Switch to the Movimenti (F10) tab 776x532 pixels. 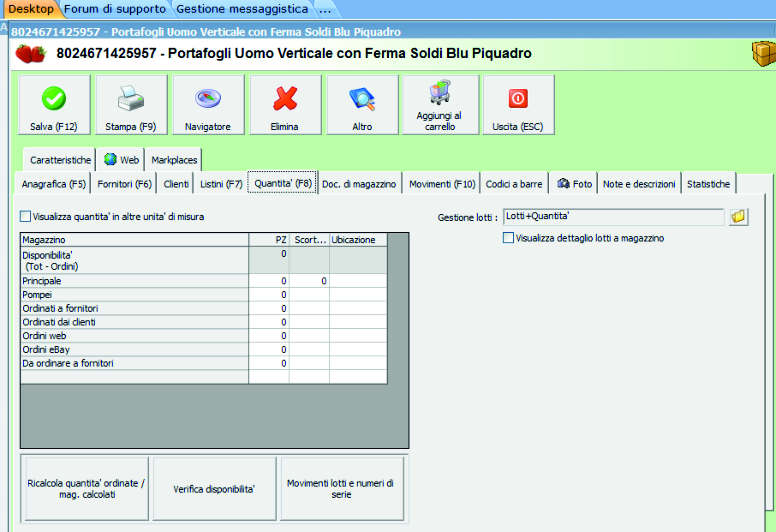coord(442,184)
